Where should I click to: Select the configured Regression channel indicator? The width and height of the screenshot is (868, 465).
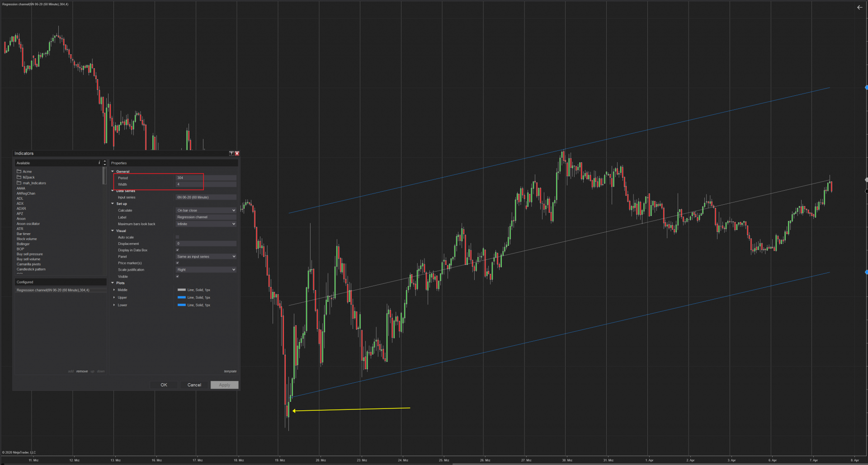click(53, 290)
